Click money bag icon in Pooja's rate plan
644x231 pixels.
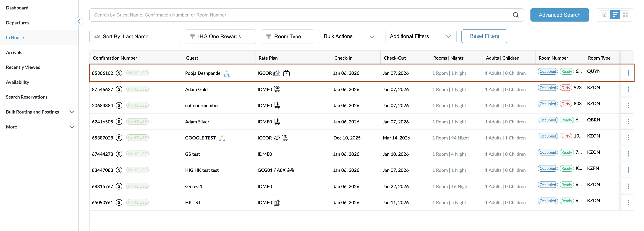click(x=286, y=73)
